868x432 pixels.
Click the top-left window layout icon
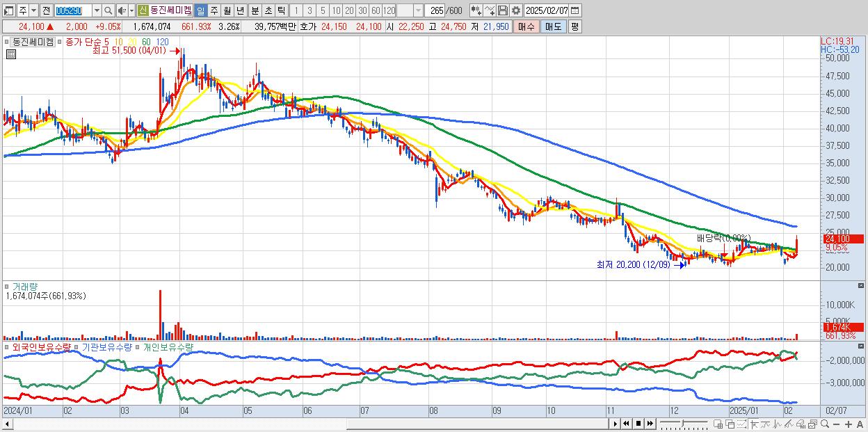click(x=9, y=10)
